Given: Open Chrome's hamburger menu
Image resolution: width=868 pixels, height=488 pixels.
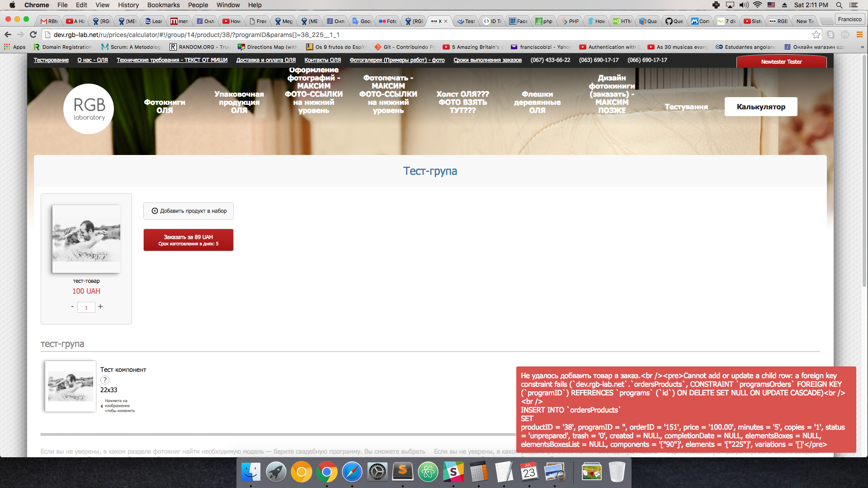Looking at the screenshot, I should tap(859, 35).
